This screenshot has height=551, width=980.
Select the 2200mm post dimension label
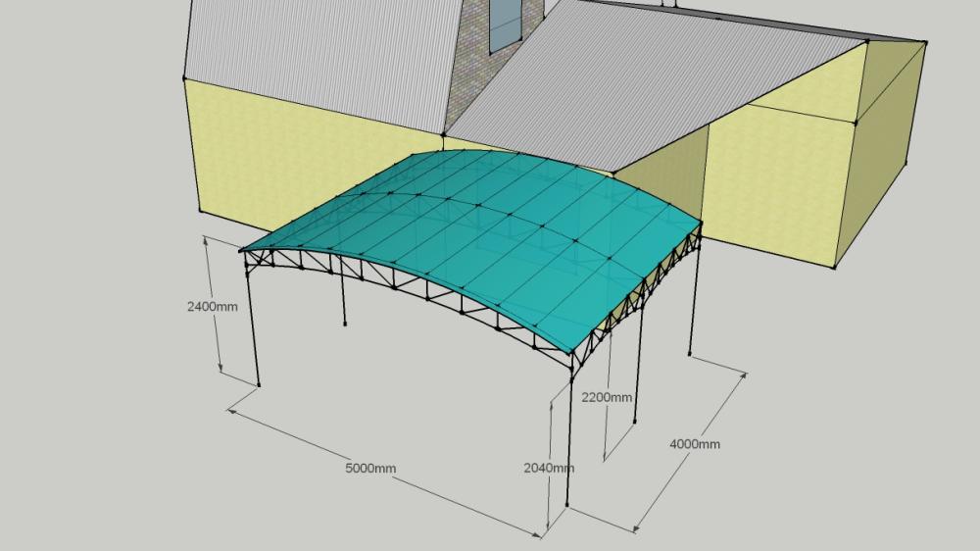(607, 397)
